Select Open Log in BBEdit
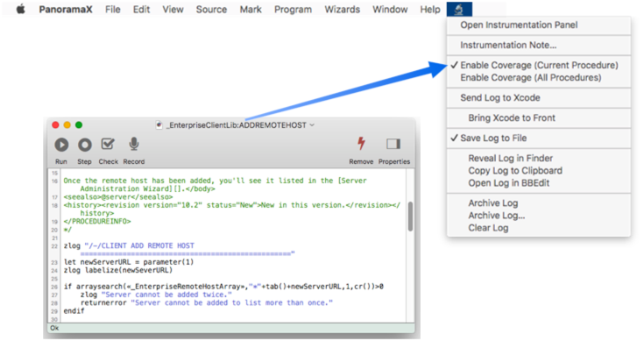This screenshot has width=644, height=341. [539, 183]
